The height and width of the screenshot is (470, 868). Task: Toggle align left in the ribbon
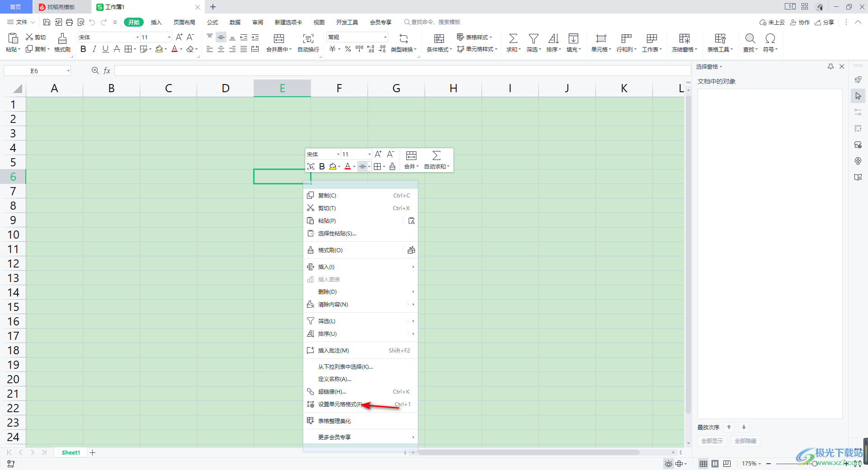(x=210, y=49)
